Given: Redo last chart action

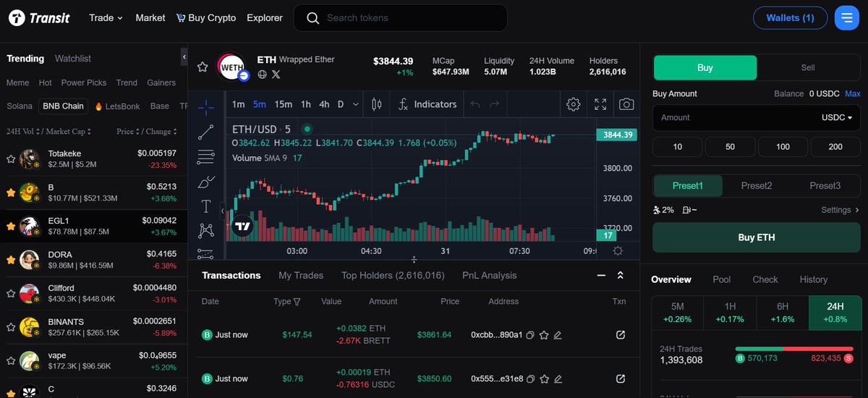Looking at the screenshot, I should pos(494,104).
